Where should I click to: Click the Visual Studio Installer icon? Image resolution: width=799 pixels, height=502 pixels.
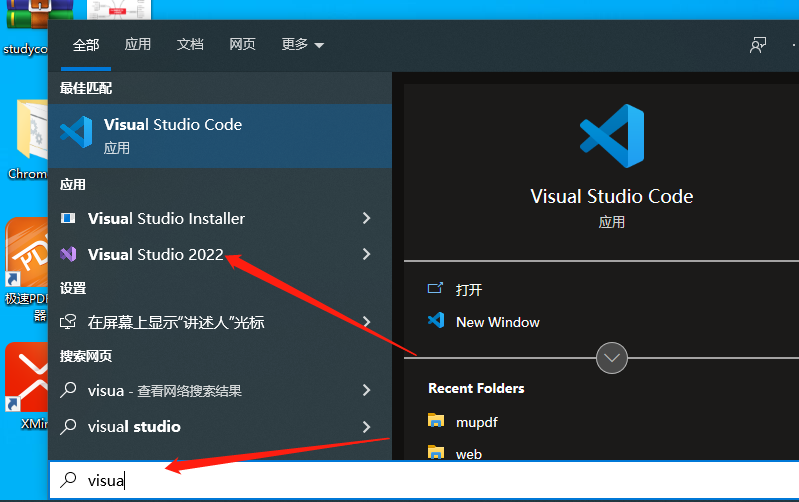click(68, 218)
